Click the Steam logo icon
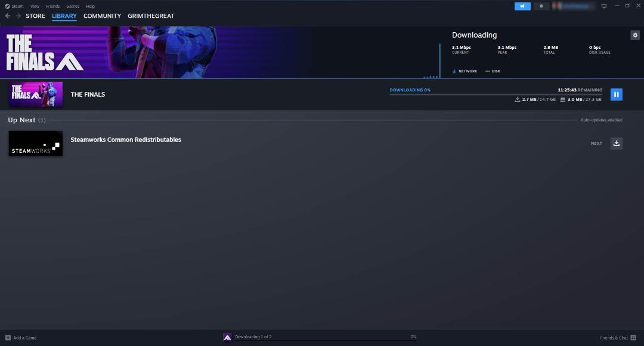The height and width of the screenshot is (346, 644). pyautogui.click(x=7, y=6)
